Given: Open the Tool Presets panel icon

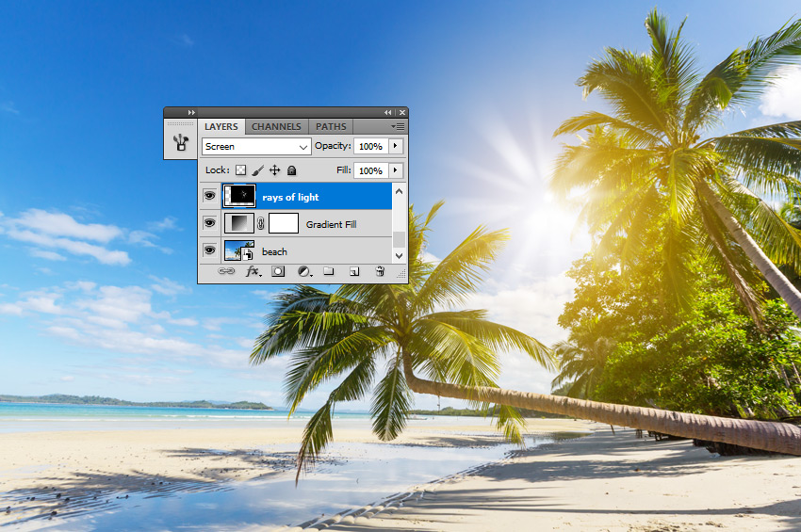Looking at the screenshot, I should click(181, 142).
